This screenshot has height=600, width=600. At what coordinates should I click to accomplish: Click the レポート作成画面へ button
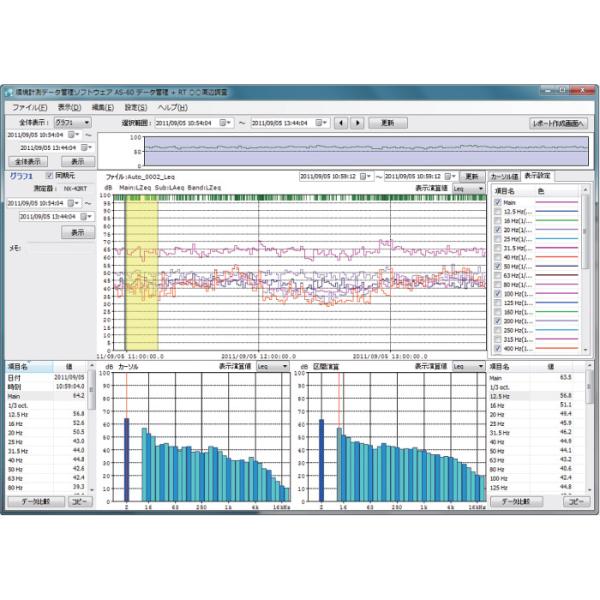pos(559,122)
